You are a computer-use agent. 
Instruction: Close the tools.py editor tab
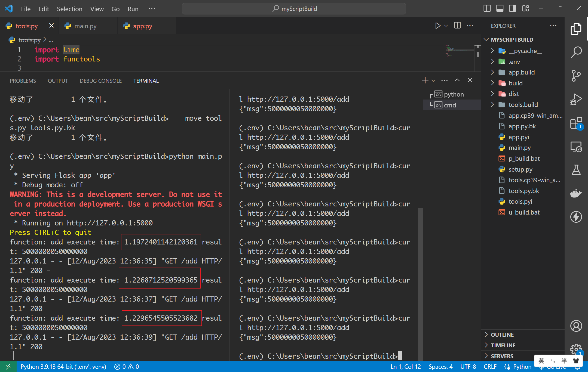click(51, 26)
